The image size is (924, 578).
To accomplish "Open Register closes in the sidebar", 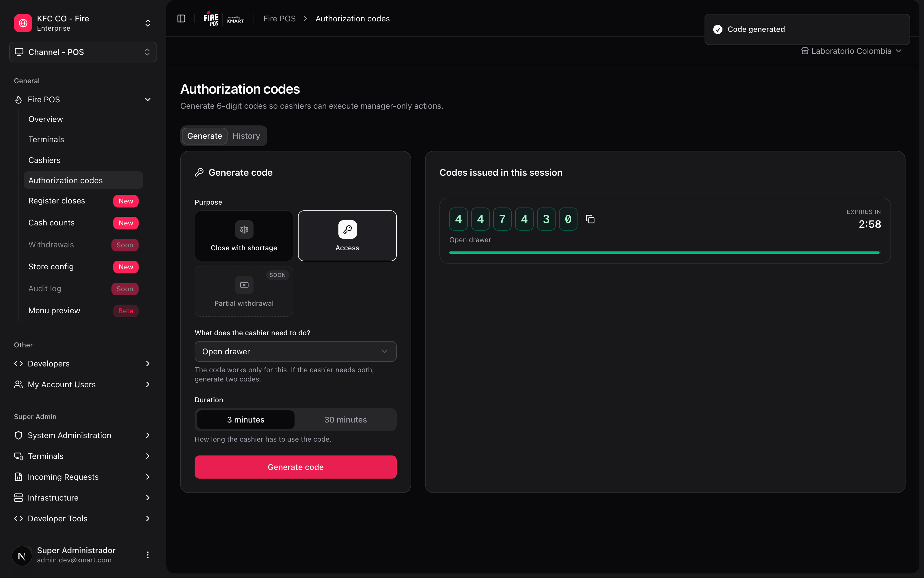I will (83, 201).
